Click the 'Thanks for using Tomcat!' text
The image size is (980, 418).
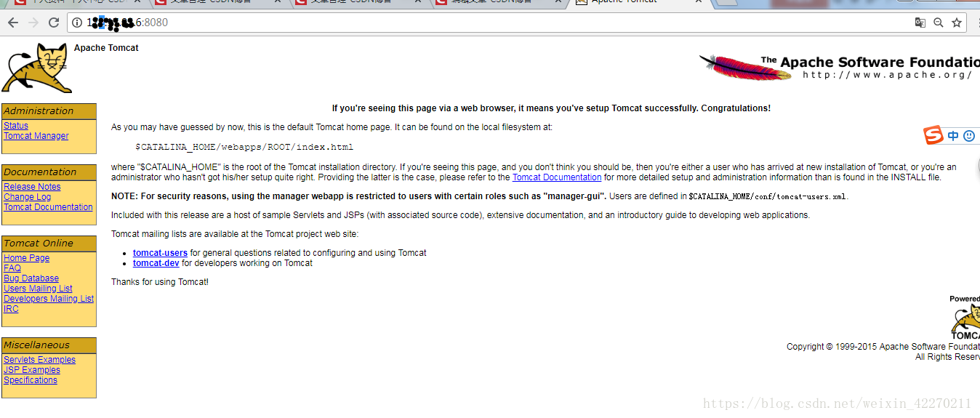pos(160,282)
